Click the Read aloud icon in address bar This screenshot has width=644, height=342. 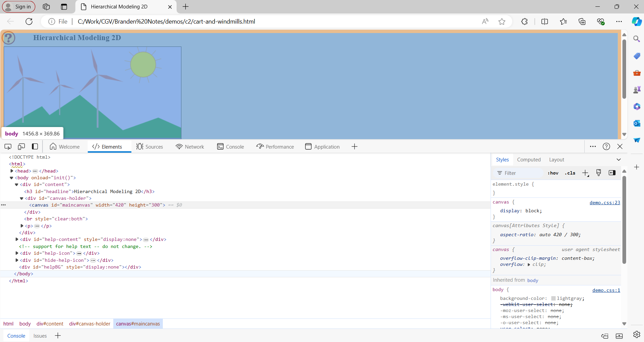485,22
